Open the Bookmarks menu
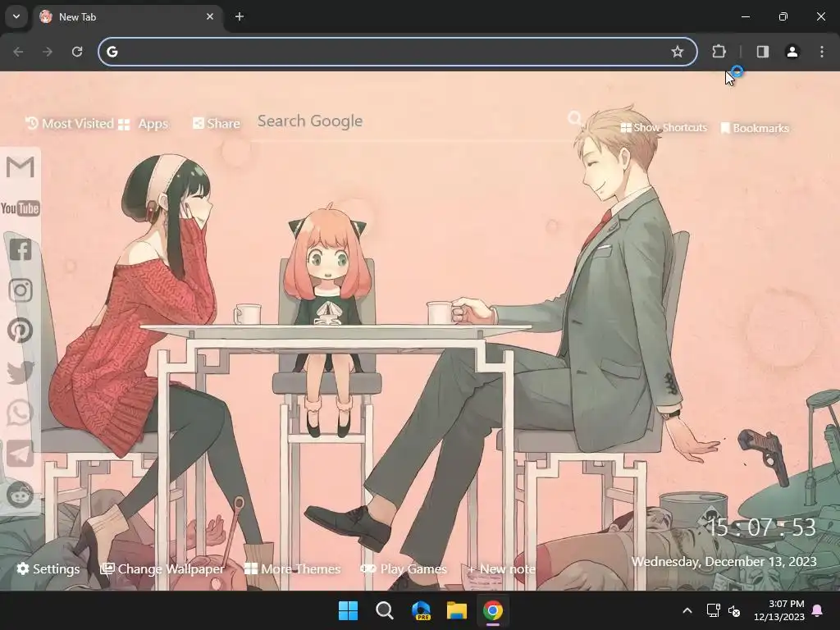This screenshot has width=840, height=630. click(x=755, y=128)
